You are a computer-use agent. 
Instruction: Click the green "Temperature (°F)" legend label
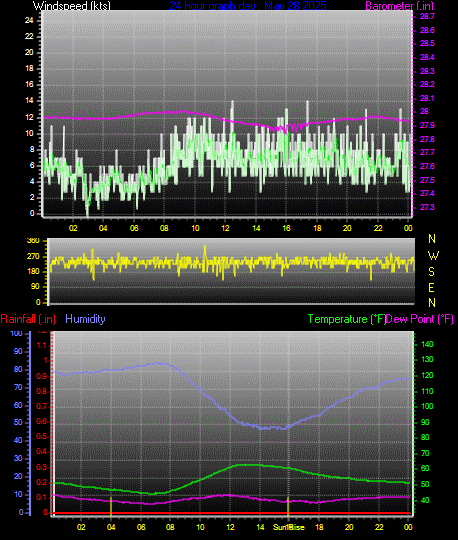(347, 319)
